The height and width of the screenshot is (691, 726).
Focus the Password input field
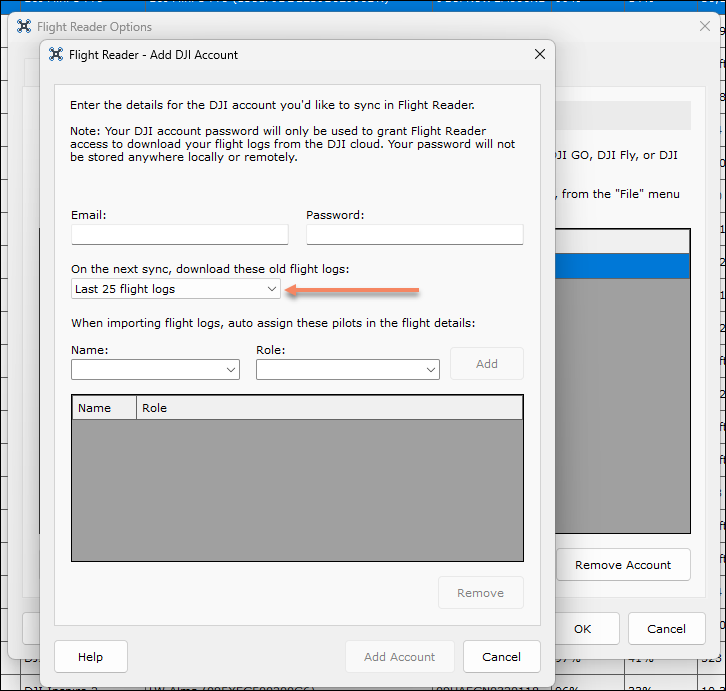tap(414, 235)
